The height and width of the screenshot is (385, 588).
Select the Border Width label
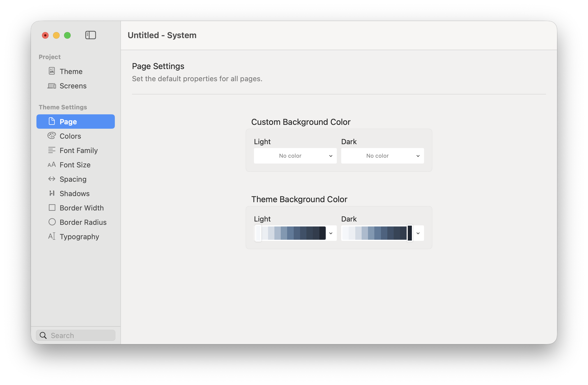(x=81, y=208)
